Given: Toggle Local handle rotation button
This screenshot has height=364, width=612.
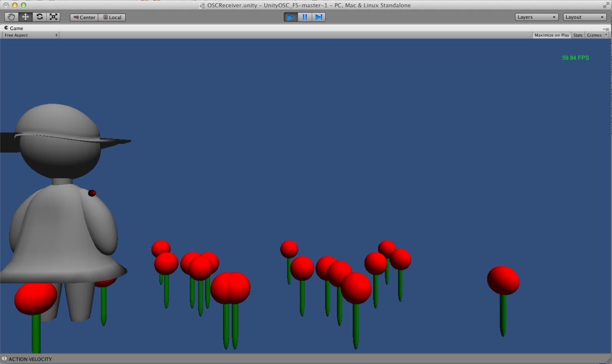Looking at the screenshot, I should click(x=112, y=18).
